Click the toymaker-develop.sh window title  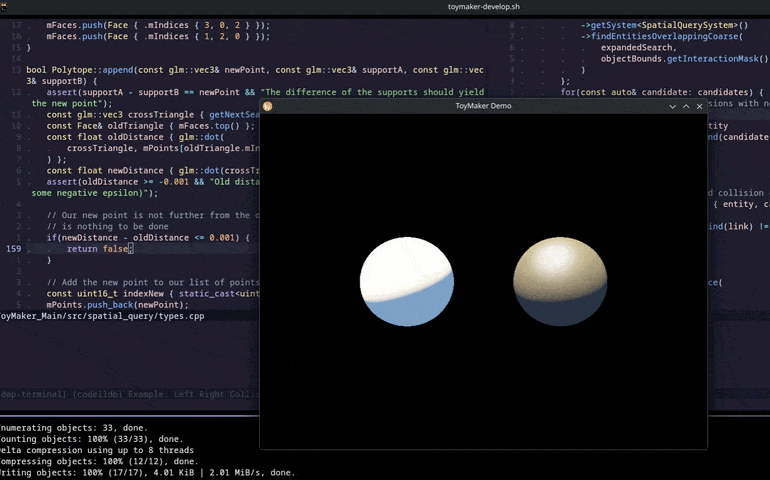click(484, 6)
